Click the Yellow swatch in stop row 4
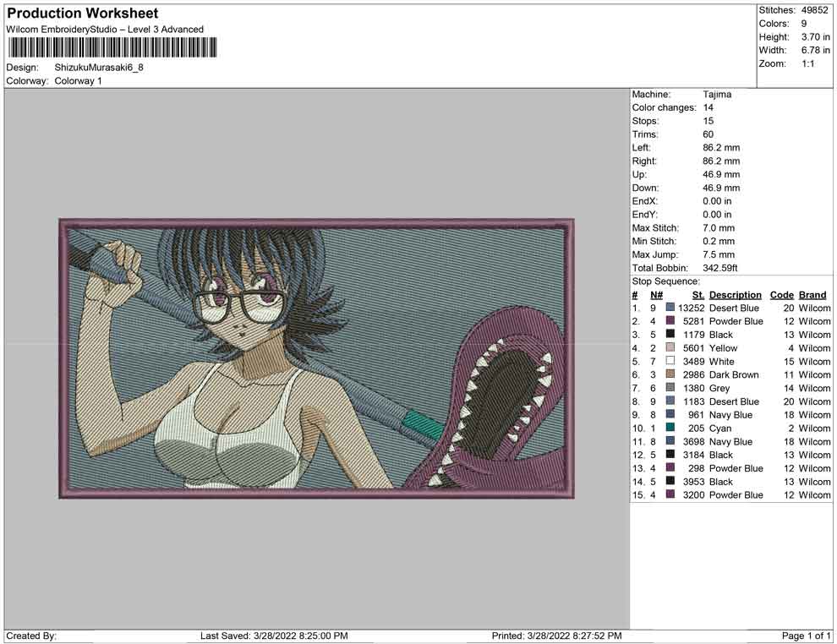837x644 pixels. click(670, 347)
